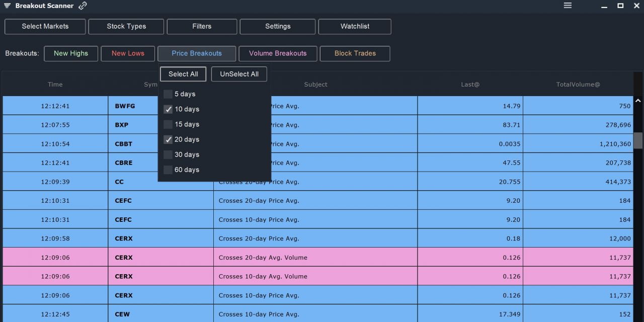Enable the 15 days option
The height and width of the screenshot is (322, 644).
pos(168,124)
